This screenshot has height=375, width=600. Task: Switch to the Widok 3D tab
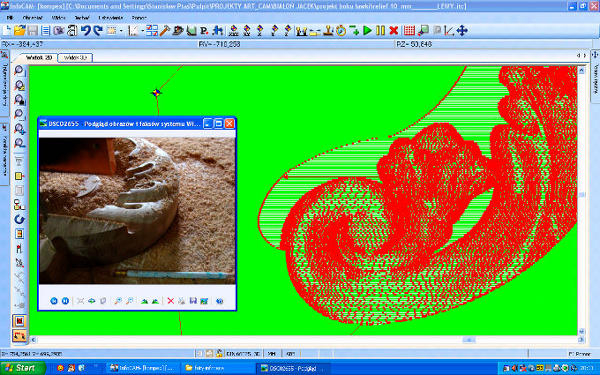[75, 57]
